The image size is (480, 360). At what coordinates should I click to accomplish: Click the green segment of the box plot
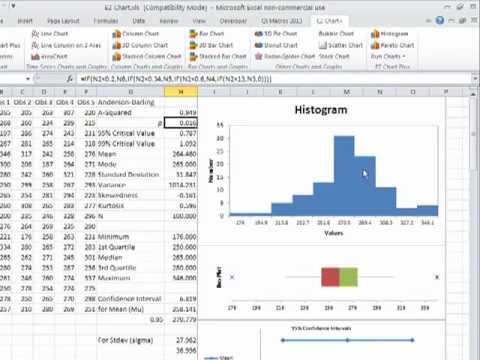click(348, 277)
